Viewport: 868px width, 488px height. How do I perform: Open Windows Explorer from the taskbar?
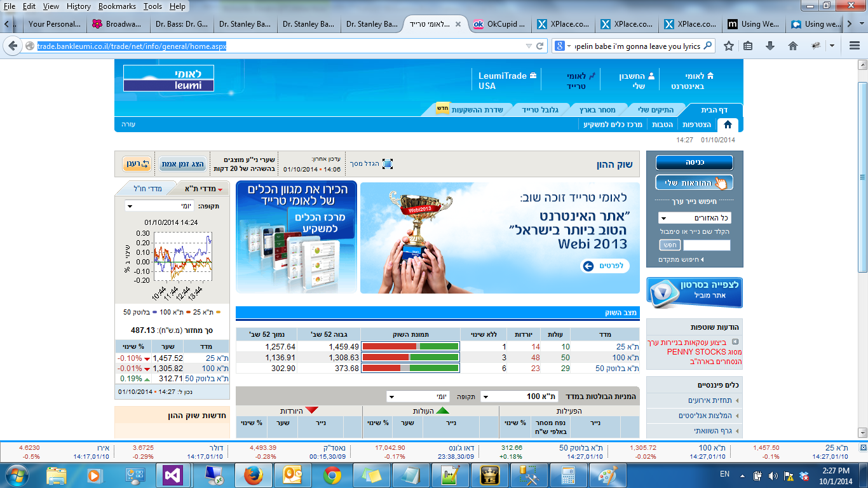pyautogui.click(x=57, y=475)
